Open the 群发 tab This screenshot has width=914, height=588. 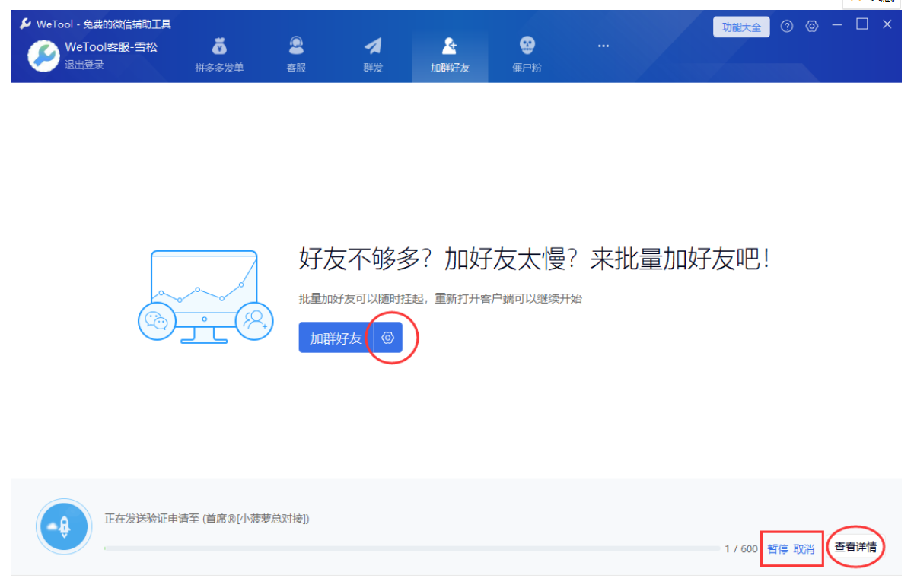coord(373,56)
